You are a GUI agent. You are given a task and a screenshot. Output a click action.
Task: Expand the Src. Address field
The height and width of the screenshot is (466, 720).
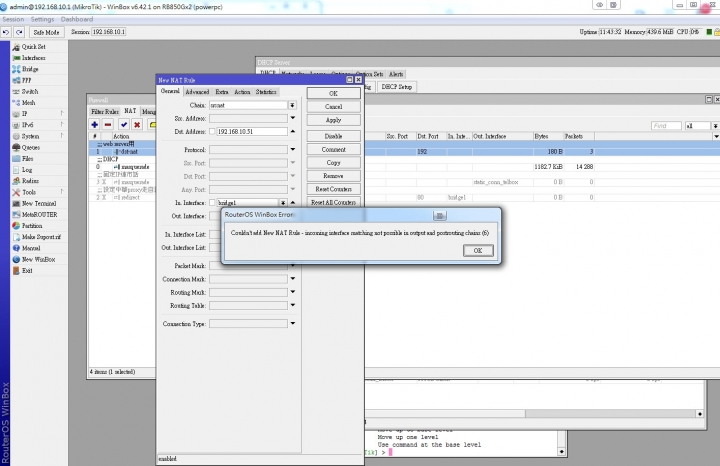pos(292,118)
